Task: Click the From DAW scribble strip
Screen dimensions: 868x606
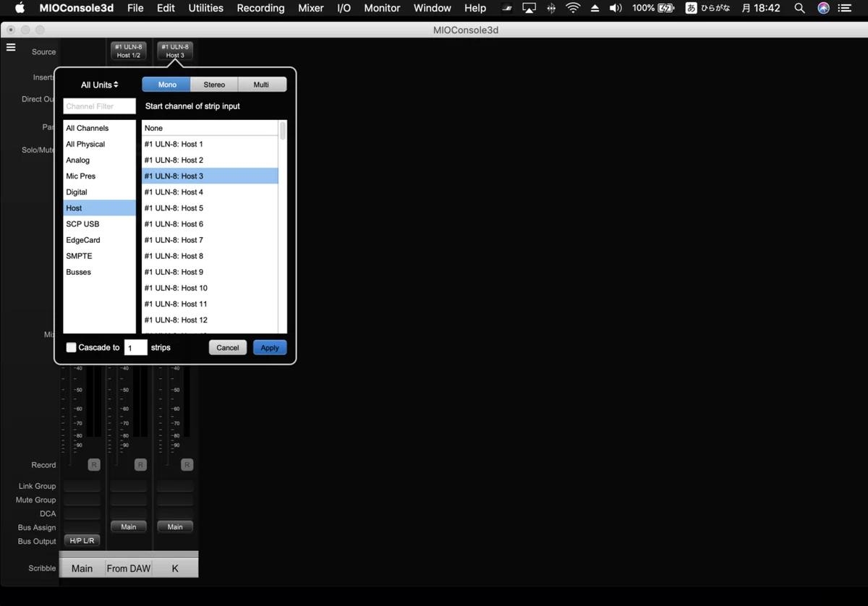Action: click(129, 568)
